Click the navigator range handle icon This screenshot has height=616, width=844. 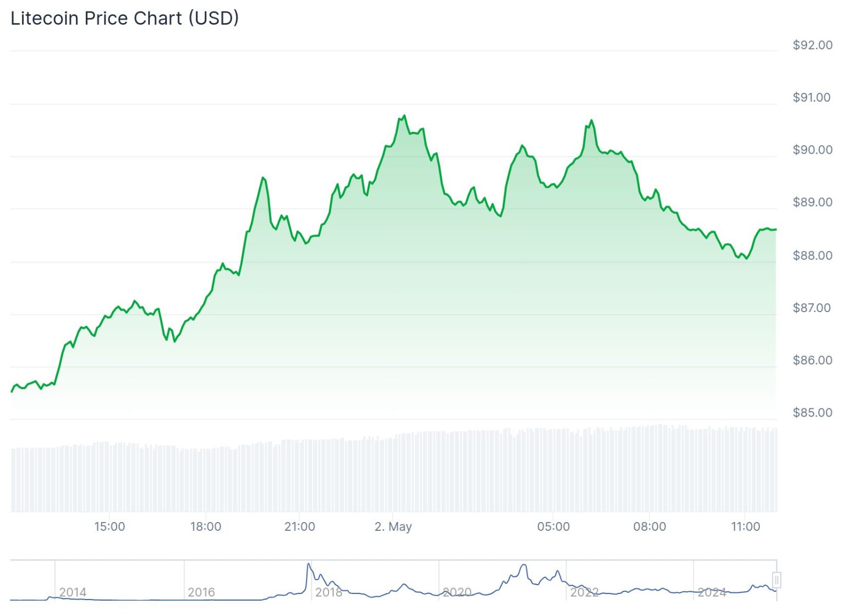pyautogui.click(x=776, y=580)
